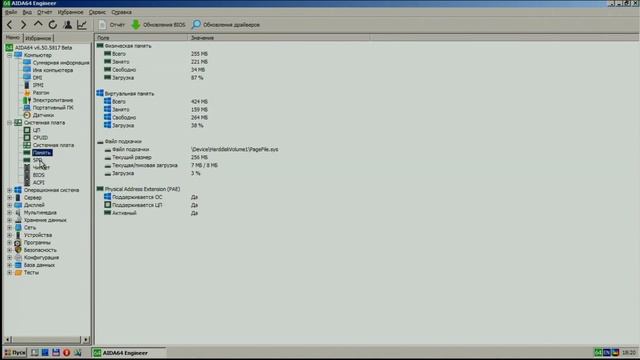Select Системная плата child tree item

coord(53,145)
